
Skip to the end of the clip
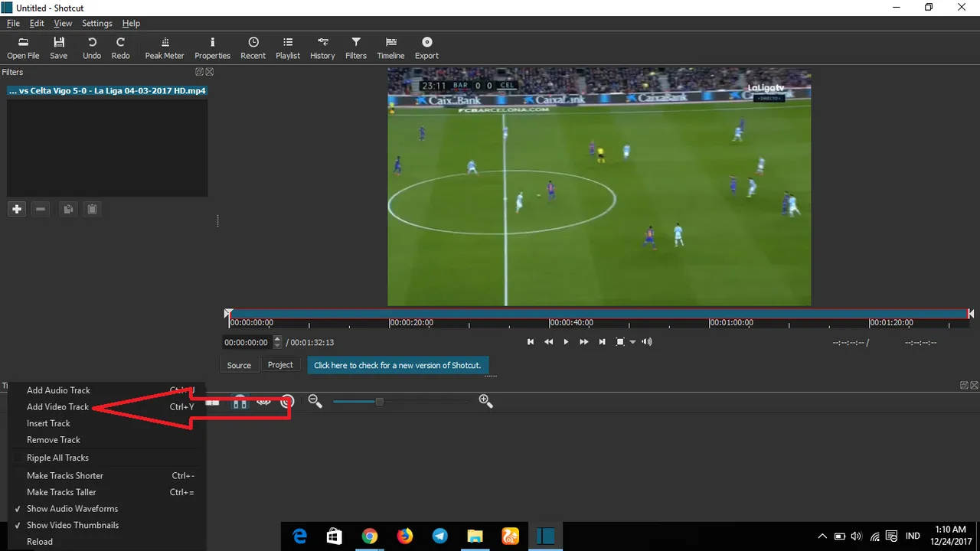[602, 342]
